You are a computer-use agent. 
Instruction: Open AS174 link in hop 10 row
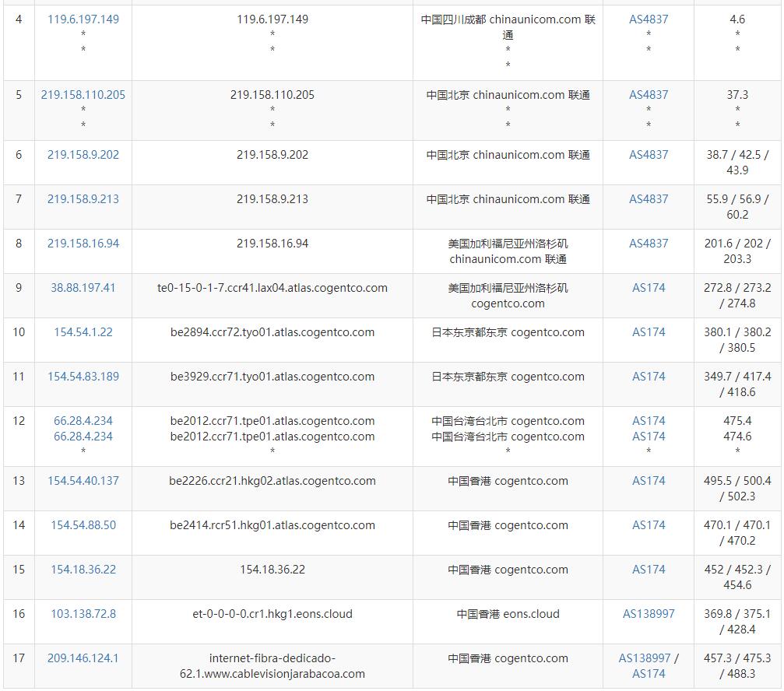click(x=649, y=332)
